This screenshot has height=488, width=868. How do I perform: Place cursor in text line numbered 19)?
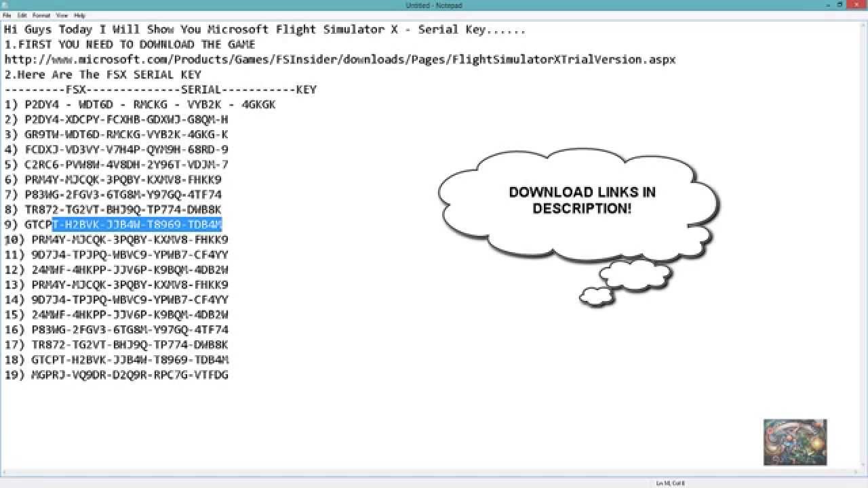point(116,374)
